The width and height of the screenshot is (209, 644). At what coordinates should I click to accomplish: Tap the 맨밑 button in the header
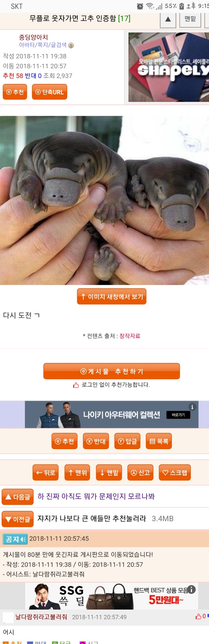pyautogui.click(x=190, y=19)
